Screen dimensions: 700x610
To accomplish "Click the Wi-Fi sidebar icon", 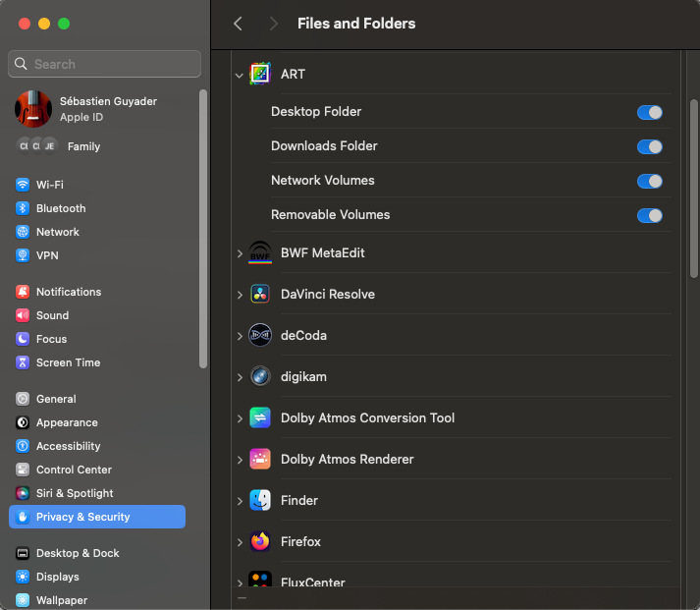I will (x=23, y=185).
